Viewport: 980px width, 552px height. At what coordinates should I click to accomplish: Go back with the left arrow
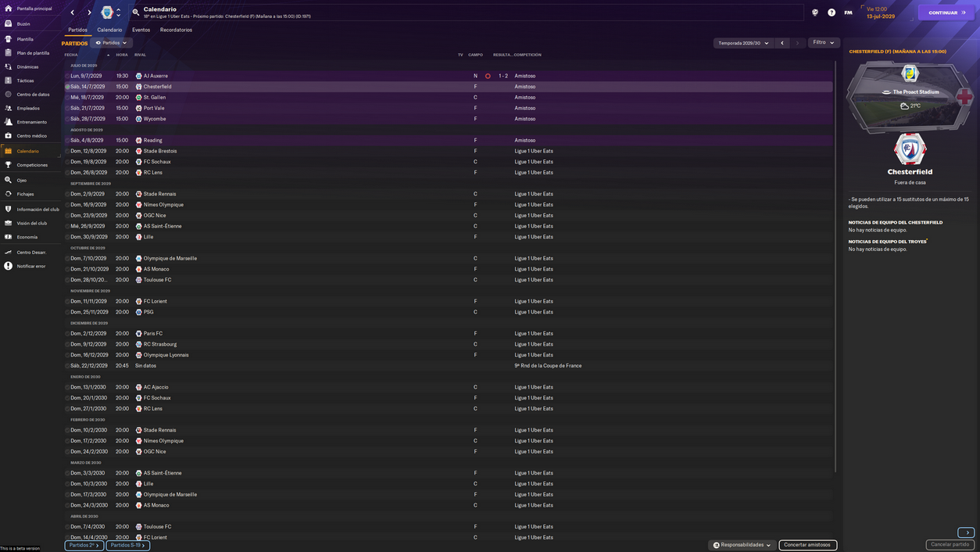click(73, 13)
